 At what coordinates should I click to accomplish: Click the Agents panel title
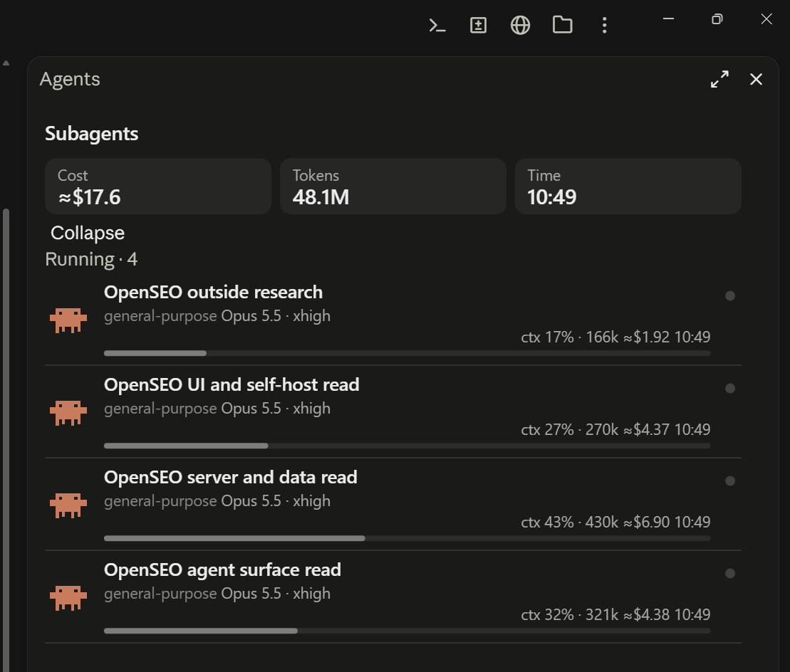click(70, 80)
